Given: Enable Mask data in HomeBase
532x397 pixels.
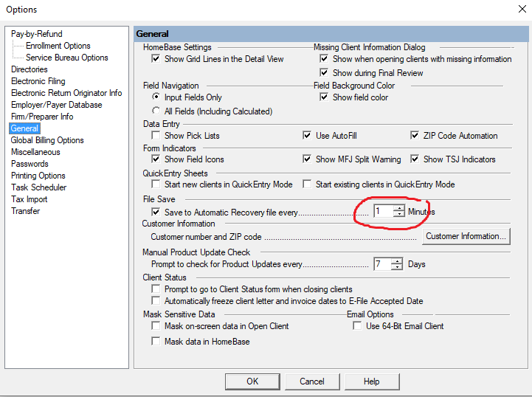Looking at the screenshot, I should (x=156, y=342).
